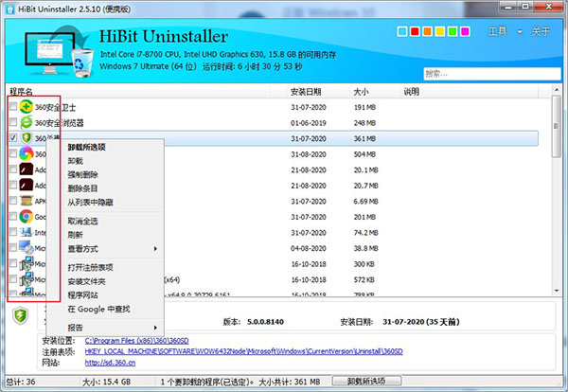Tick the checkbox for 360安全卫士
The height and width of the screenshot is (392, 568).
(x=13, y=106)
